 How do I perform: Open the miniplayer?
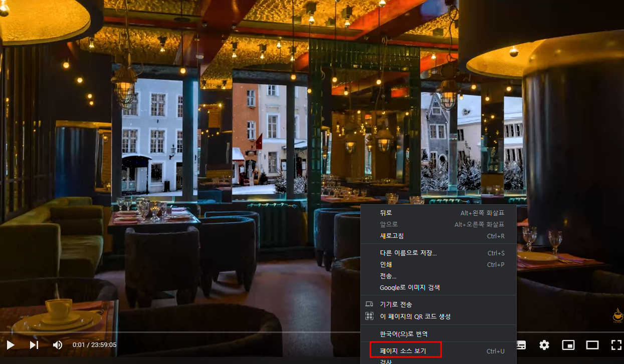coord(568,344)
